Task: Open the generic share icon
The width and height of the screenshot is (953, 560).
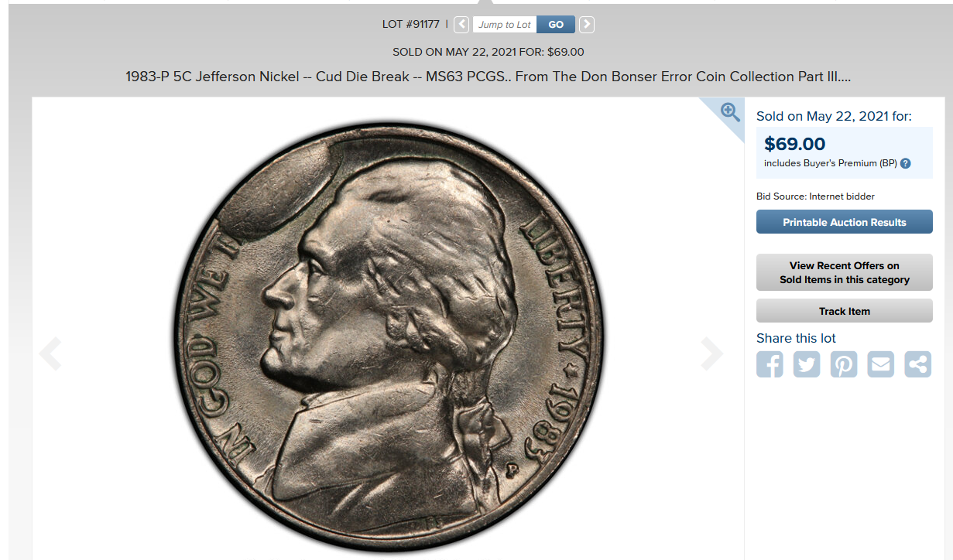Action: pyautogui.click(x=918, y=364)
